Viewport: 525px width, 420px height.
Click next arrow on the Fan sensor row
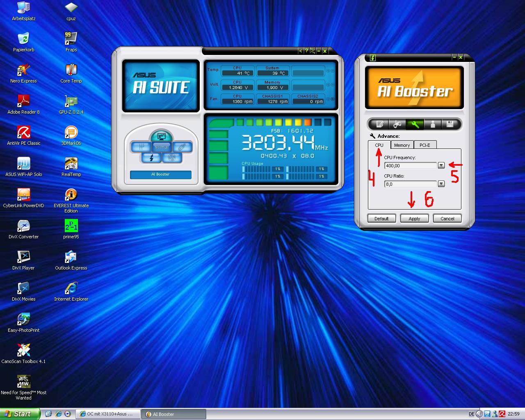333,99
